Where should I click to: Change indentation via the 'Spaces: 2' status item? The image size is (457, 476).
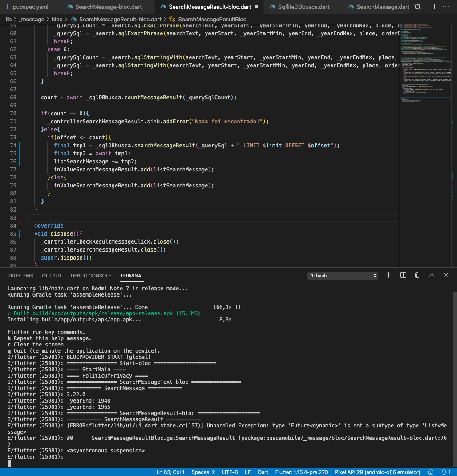(x=203, y=472)
